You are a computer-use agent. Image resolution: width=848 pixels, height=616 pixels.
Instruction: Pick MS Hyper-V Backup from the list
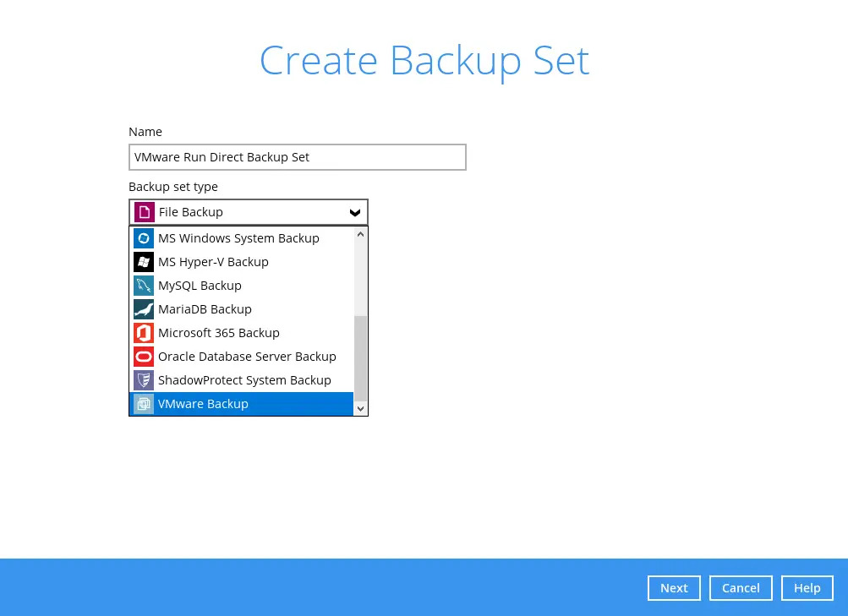click(213, 262)
